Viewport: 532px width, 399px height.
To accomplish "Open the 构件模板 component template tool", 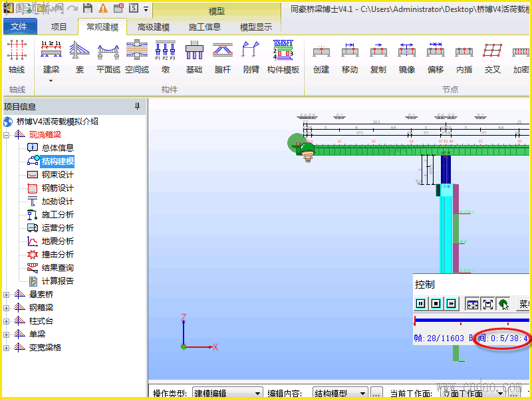I will [283, 57].
